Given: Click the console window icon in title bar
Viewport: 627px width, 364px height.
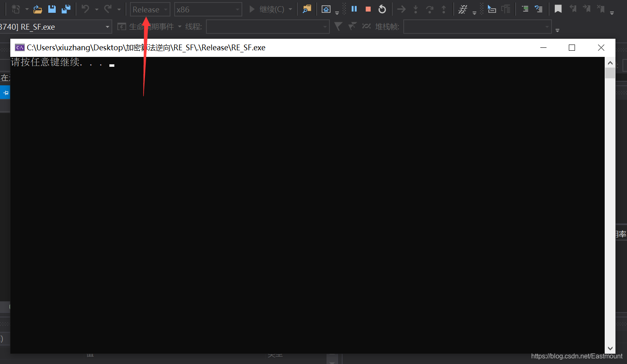Looking at the screenshot, I should pos(19,48).
